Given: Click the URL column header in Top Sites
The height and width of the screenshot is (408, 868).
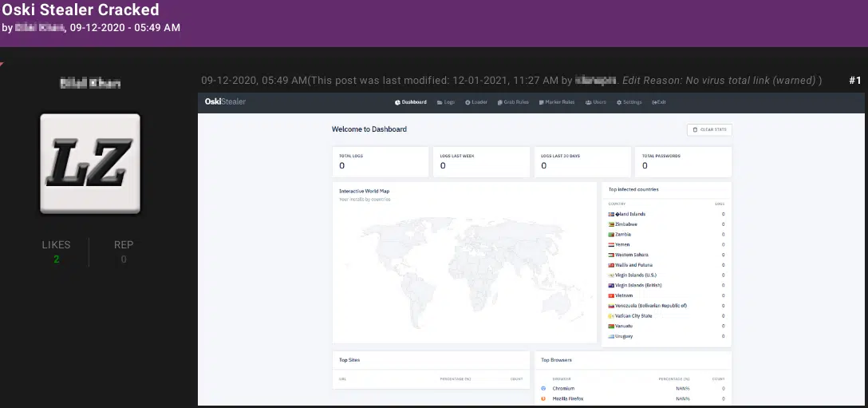Looking at the screenshot, I should (342, 379).
